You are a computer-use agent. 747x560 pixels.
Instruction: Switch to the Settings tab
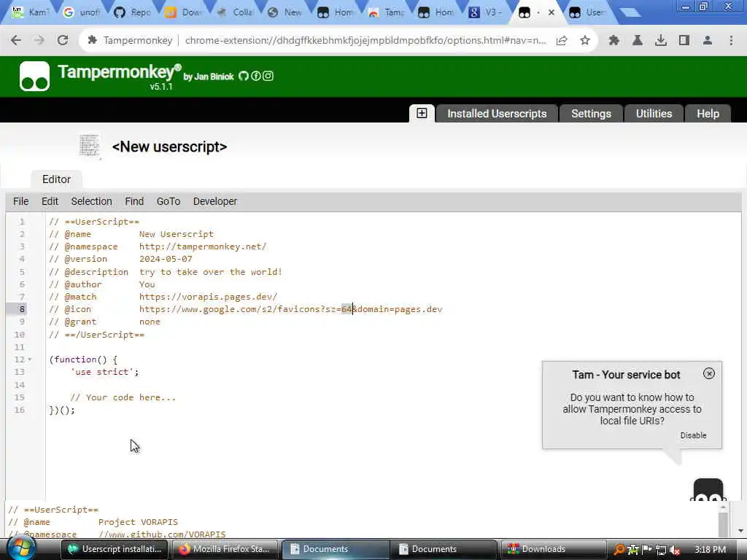coord(591,113)
